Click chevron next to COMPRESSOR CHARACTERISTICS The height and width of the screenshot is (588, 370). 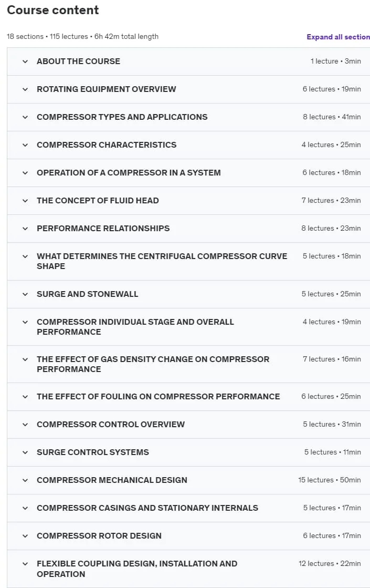[25, 145]
